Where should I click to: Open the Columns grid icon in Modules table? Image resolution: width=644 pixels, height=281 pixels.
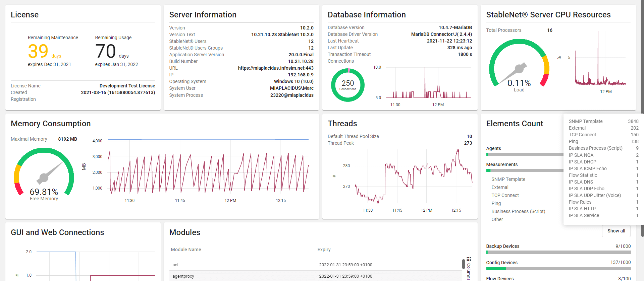469,259
